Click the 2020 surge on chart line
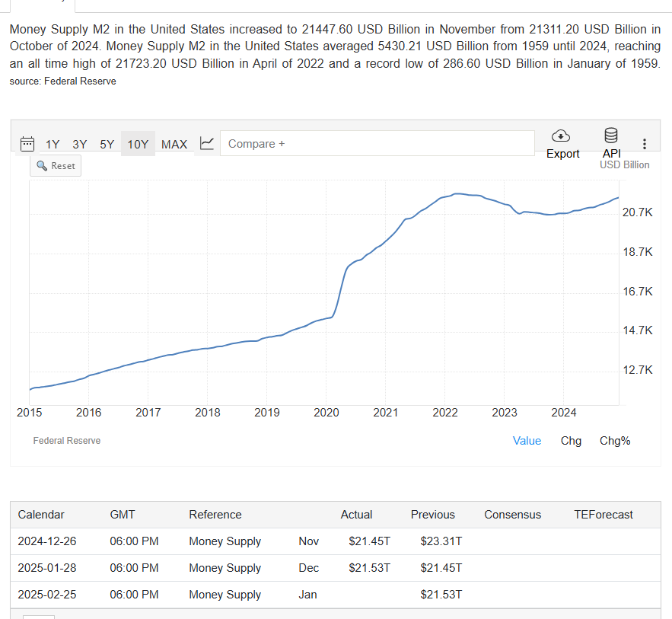This screenshot has height=619, width=672. [340, 289]
